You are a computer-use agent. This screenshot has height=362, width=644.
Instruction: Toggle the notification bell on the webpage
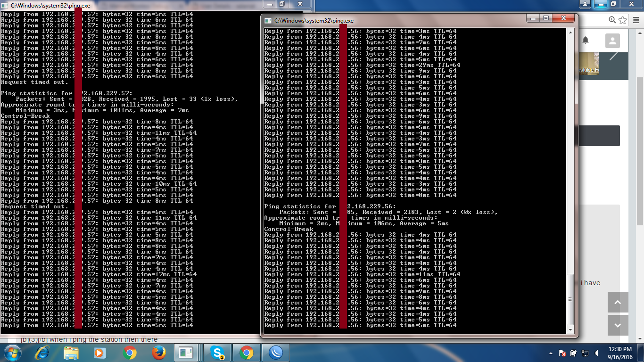point(586,41)
